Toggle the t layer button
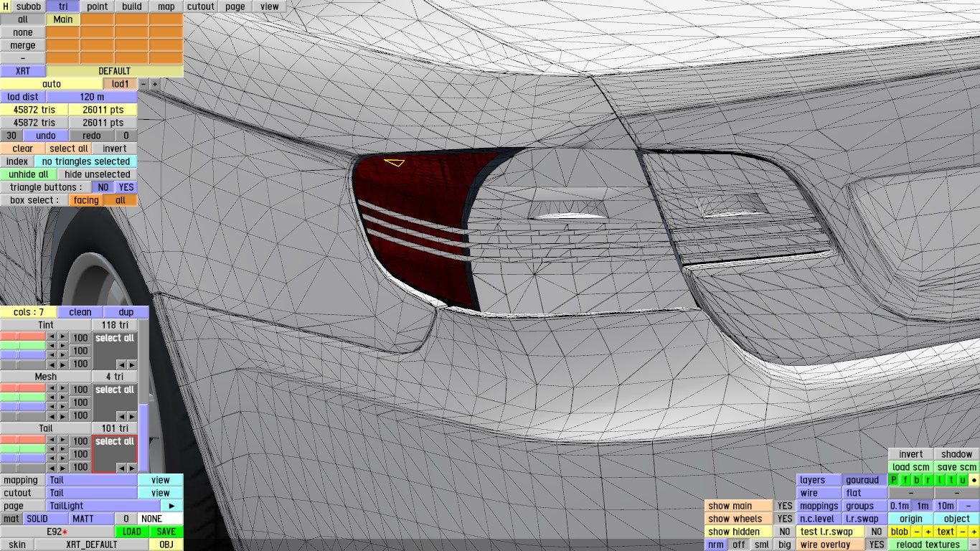Screen dimensions: 980x551 [x=951, y=480]
